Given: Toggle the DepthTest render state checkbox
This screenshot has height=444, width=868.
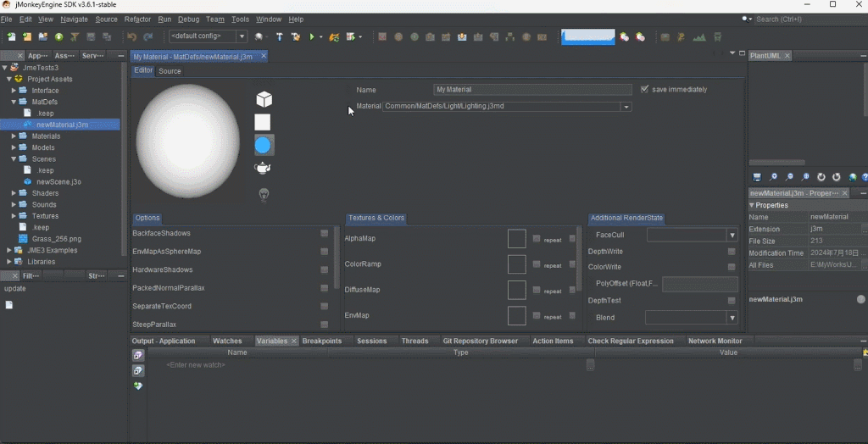Looking at the screenshot, I should 732,301.
